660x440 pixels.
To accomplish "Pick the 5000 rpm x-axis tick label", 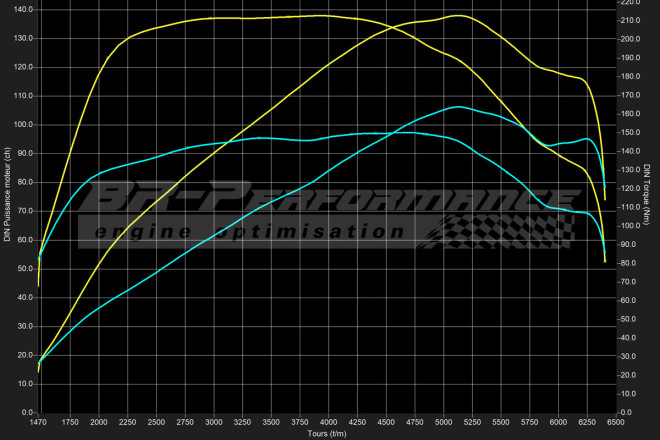I will (x=441, y=424).
